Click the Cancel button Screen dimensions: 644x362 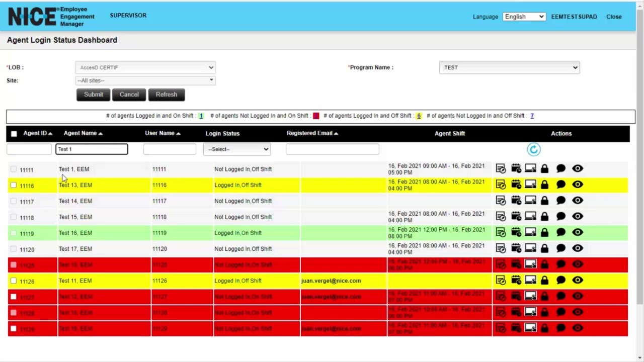pyautogui.click(x=129, y=95)
